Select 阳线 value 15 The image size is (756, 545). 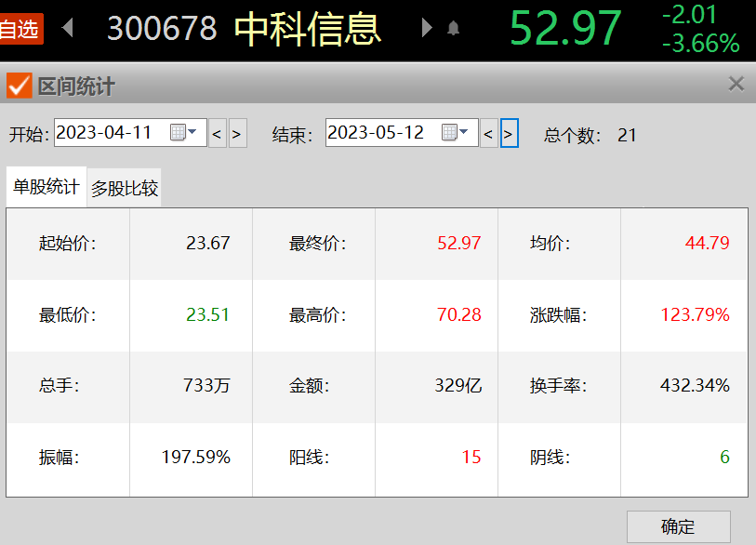[x=471, y=458]
